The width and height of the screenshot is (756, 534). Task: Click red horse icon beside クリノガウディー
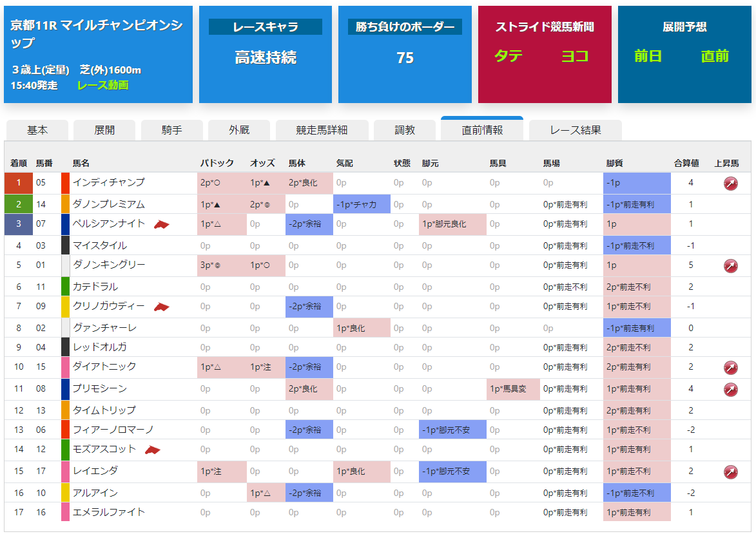coord(162,307)
